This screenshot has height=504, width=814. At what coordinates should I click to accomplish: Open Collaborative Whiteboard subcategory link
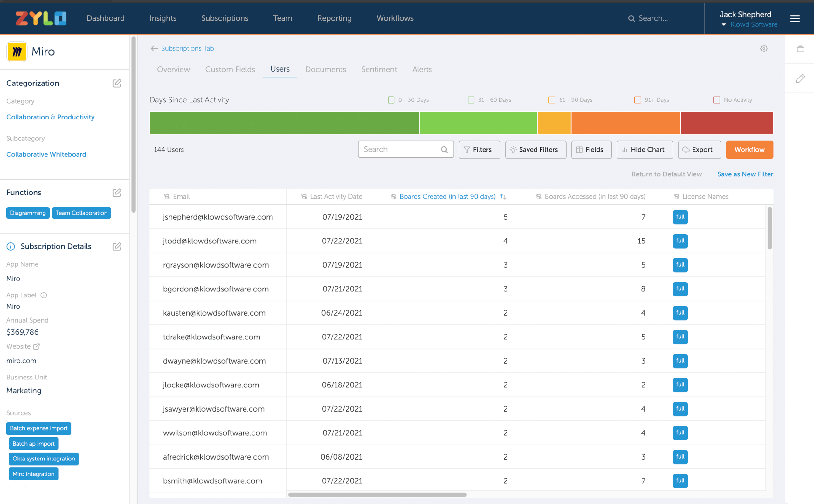click(46, 154)
